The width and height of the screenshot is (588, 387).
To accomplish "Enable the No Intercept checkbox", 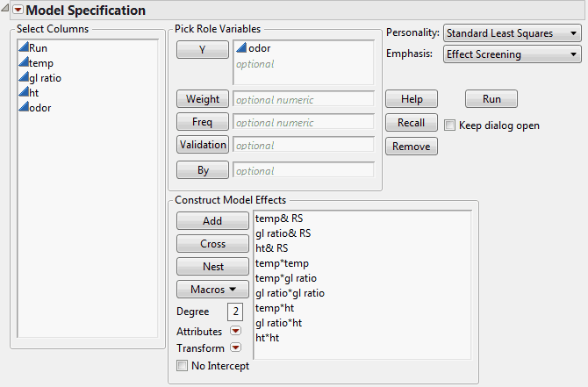I will tap(182, 366).
